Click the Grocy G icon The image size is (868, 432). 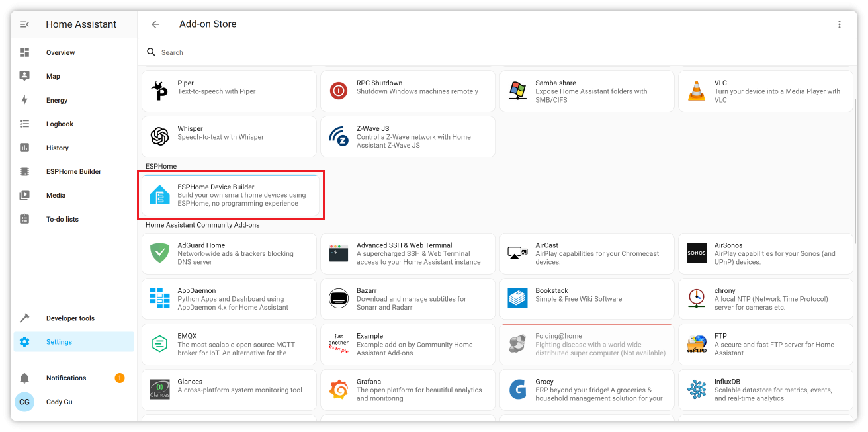point(517,390)
